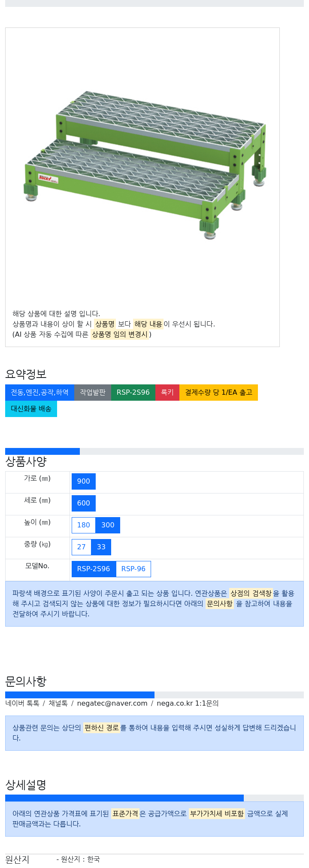Screen dimensions: 309x868
Task: Select the red 록키 brand tag
Action: tap(167, 393)
